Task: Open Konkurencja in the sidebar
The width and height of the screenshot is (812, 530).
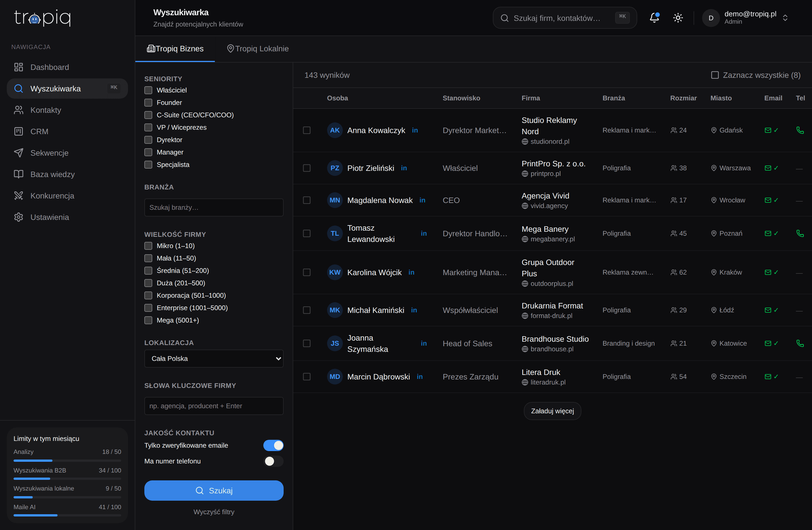Action: pyautogui.click(x=67, y=196)
